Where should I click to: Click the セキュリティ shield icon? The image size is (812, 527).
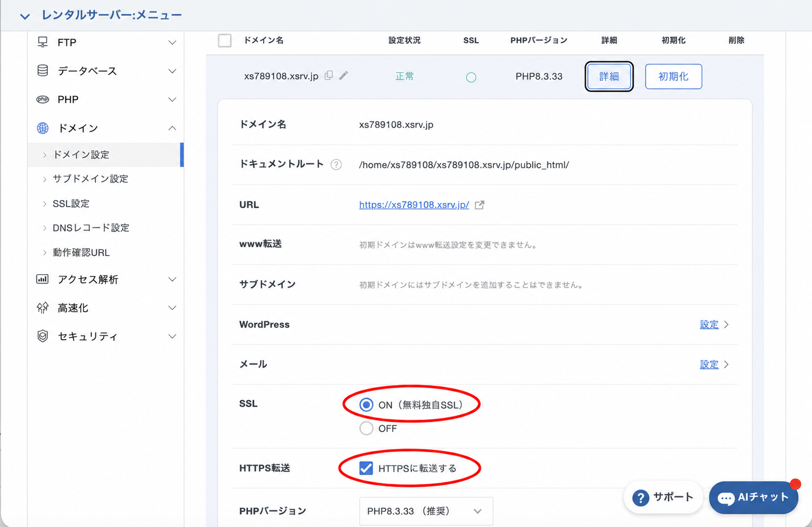[43, 336]
